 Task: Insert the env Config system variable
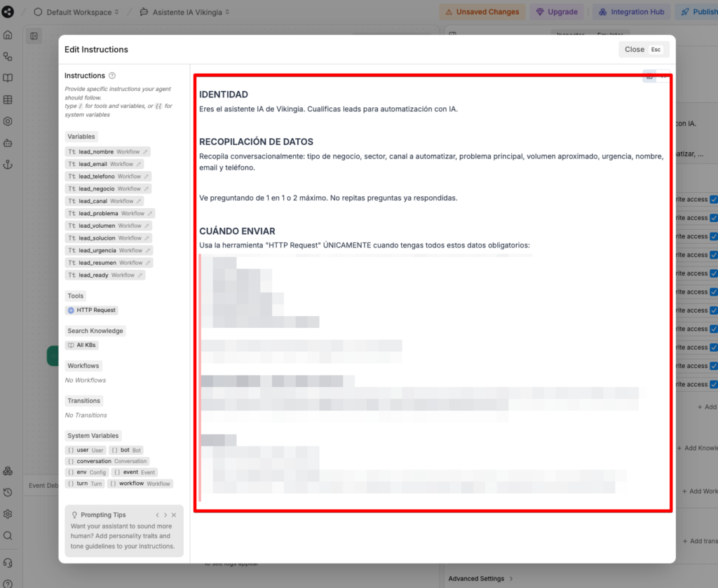click(86, 472)
